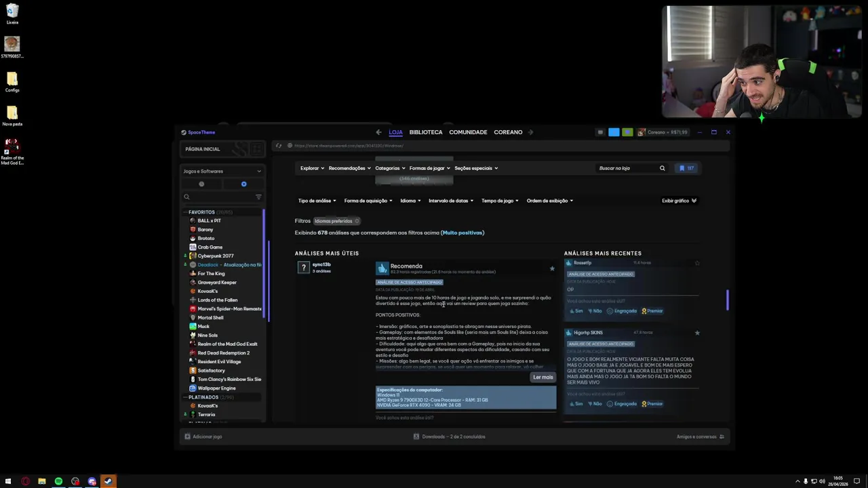
Task: Vote Não on Rossetfp's review
Action: (594, 311)
